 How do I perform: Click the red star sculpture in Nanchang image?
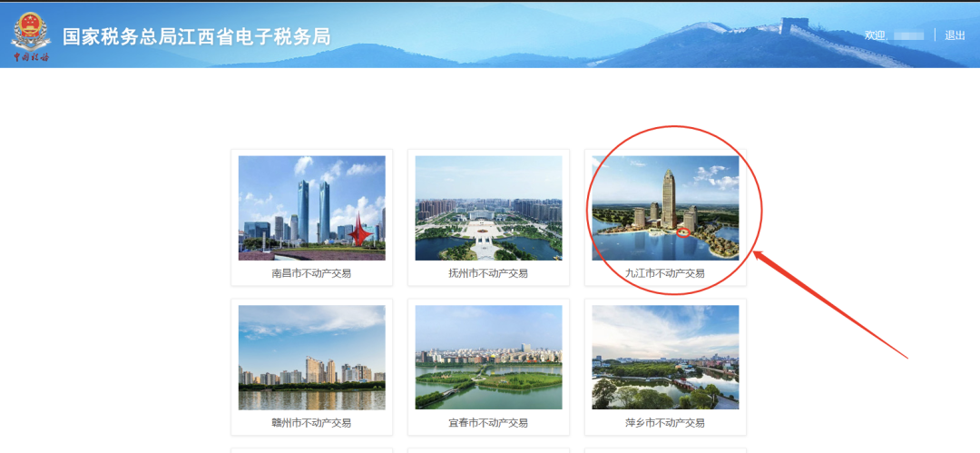coord(361,231)
